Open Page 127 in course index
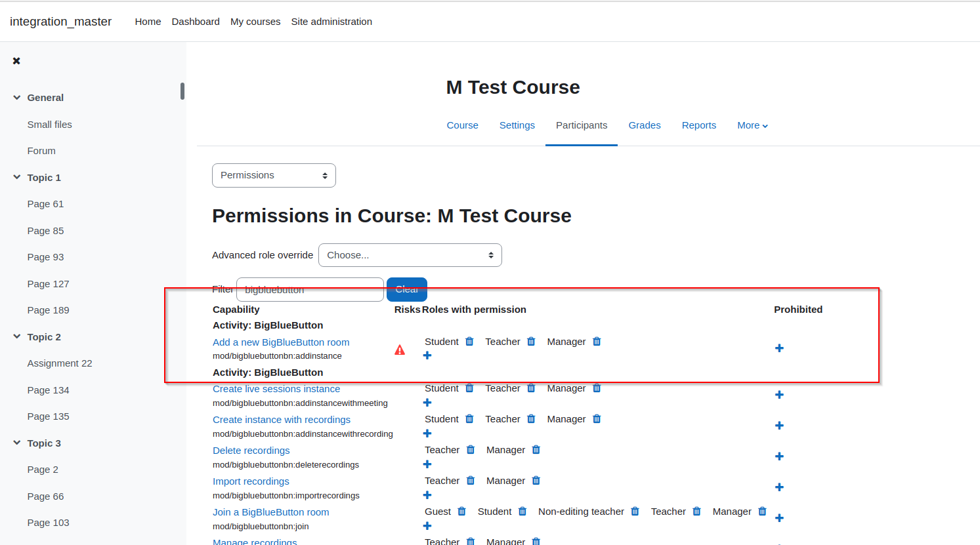The height and width of the screenshot is (545, 980). pos(48,284)
